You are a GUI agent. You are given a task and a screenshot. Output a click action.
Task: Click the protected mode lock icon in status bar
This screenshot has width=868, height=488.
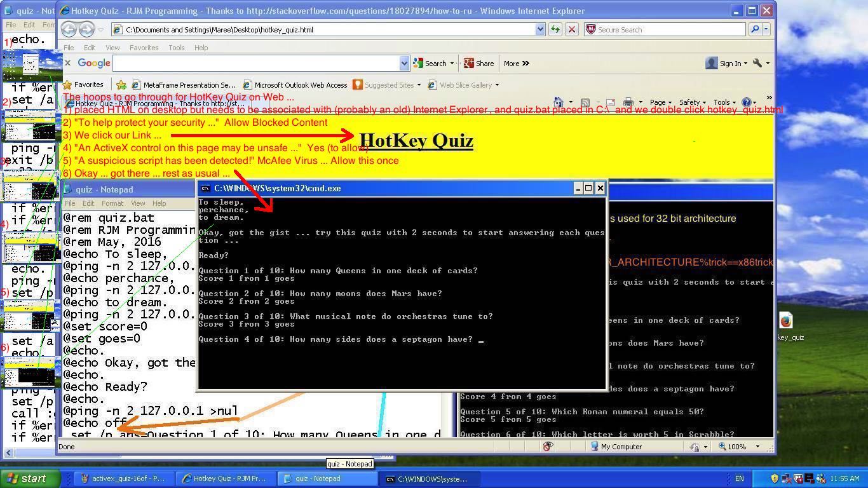695,447
